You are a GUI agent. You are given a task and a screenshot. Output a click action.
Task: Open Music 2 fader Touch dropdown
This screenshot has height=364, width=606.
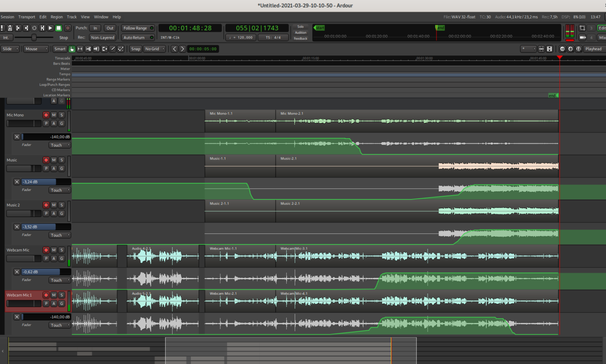tap(59, 235)
